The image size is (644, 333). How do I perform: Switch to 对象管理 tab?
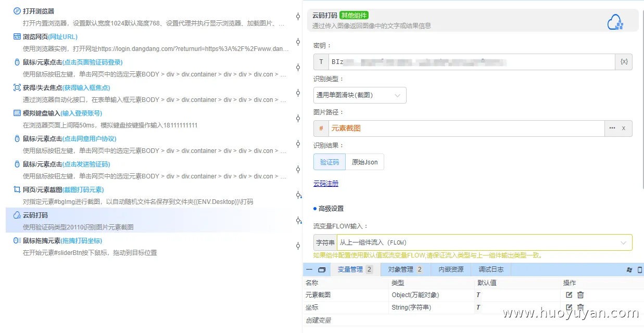pos(405,270)
